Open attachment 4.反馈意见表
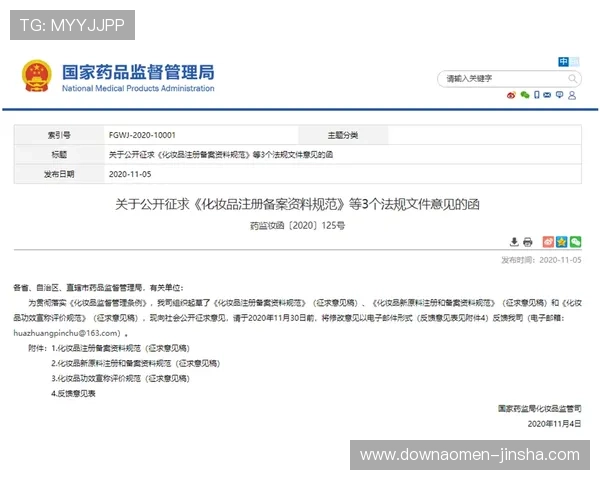600x480 pixels. click(x=73, y=393)
